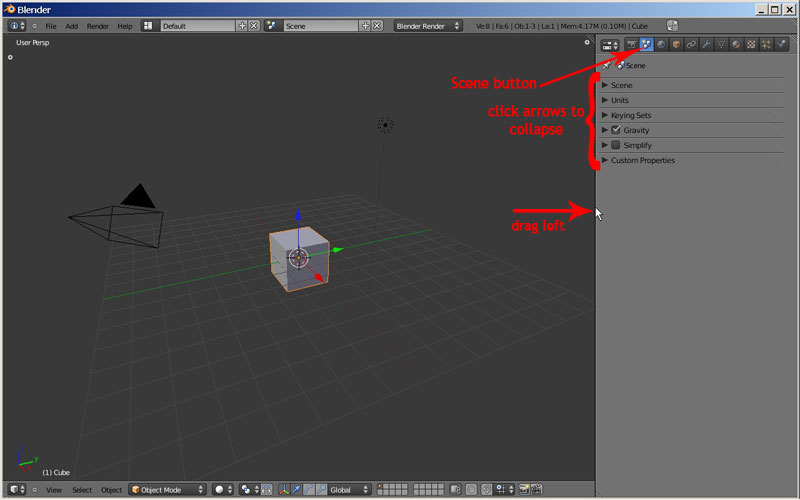Image resolution: width=800 pixels, height=500 pixels.
Task: Open the Modifiers wrench icon tab
Action: 707,45
